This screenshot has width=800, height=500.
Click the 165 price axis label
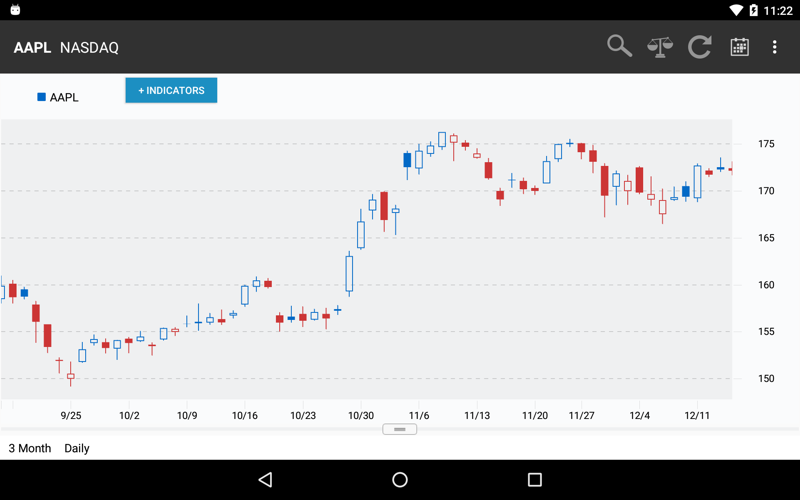766,238
